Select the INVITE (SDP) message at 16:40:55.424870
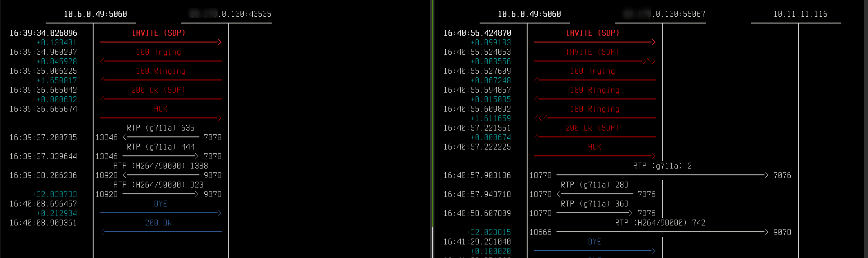 [x=592, y=33]
